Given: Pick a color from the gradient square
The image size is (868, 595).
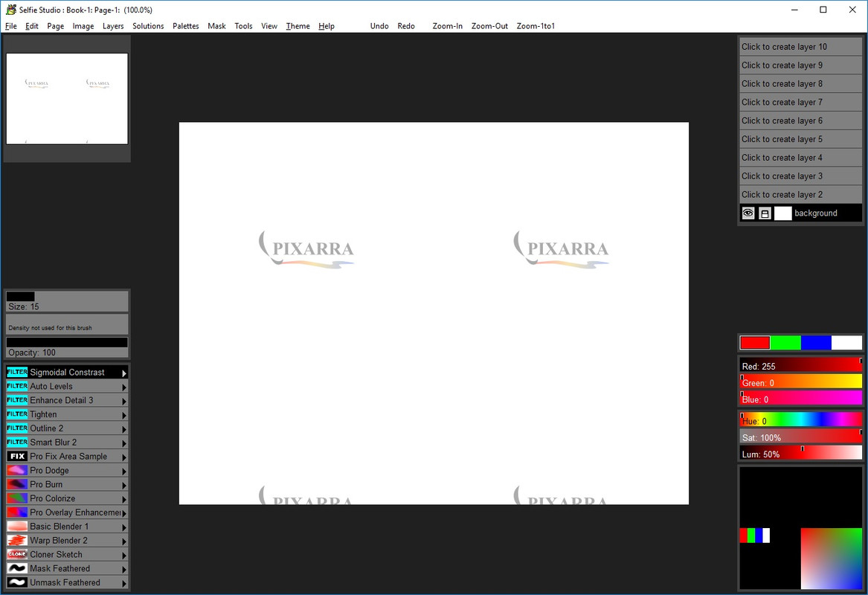Looking at the screenshot, I should 831,559.
